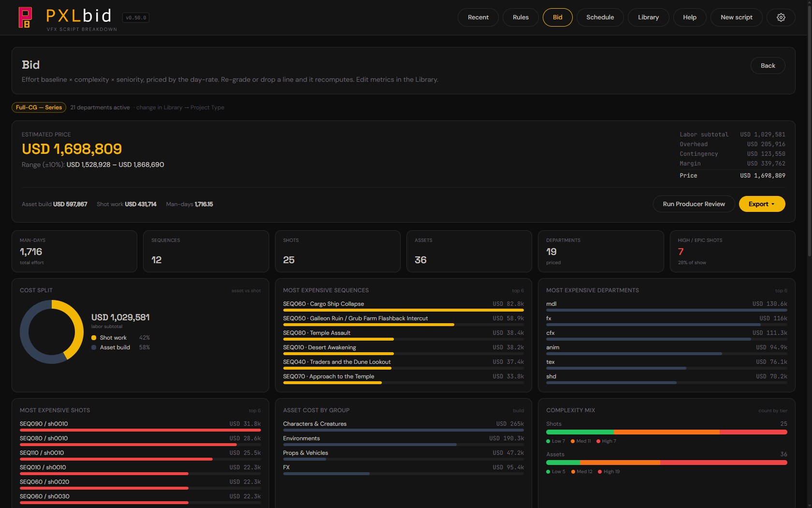Click the PXLbid logo icon

25,17
